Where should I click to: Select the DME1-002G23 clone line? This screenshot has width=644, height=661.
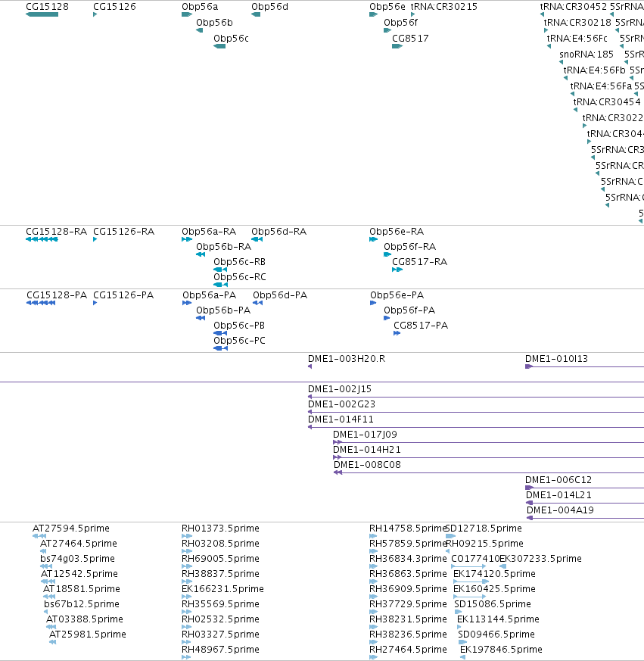476,413
